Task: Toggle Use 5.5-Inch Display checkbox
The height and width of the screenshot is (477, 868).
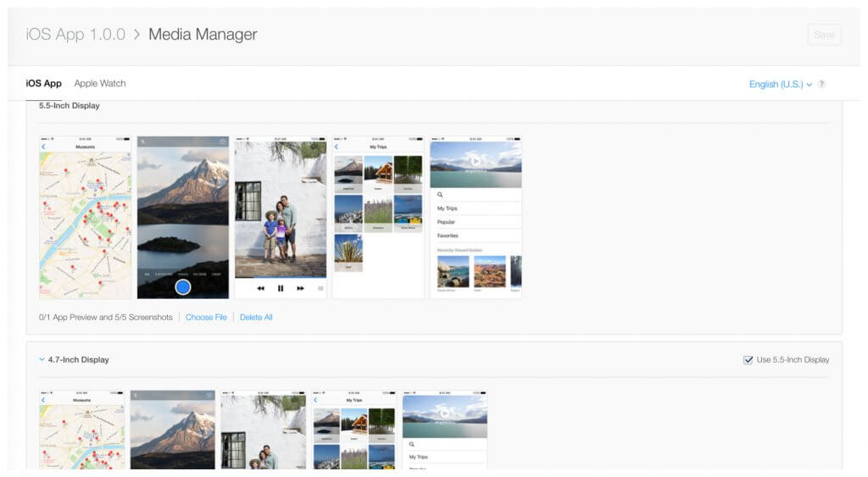Action: 748,360
